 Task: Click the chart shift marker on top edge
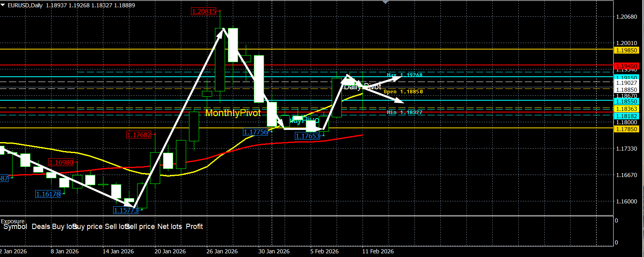pyautogui.click(x=386, y=2)
